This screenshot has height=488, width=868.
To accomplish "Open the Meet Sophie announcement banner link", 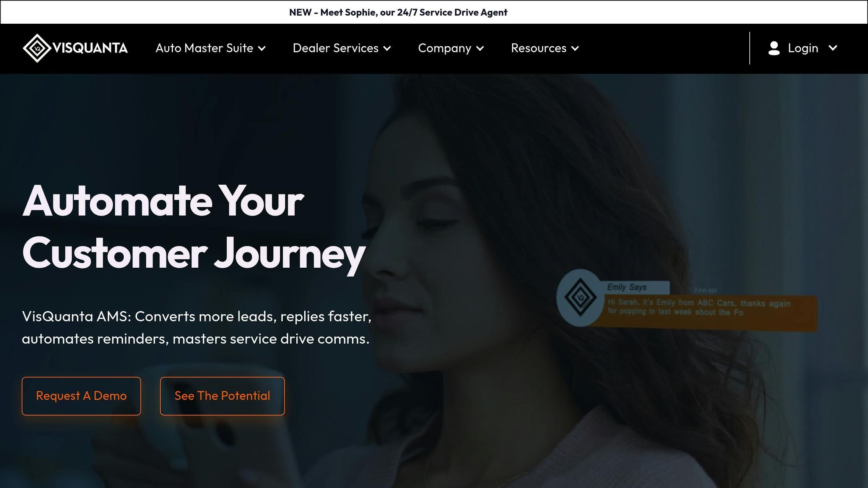I will tap(398, 12).
